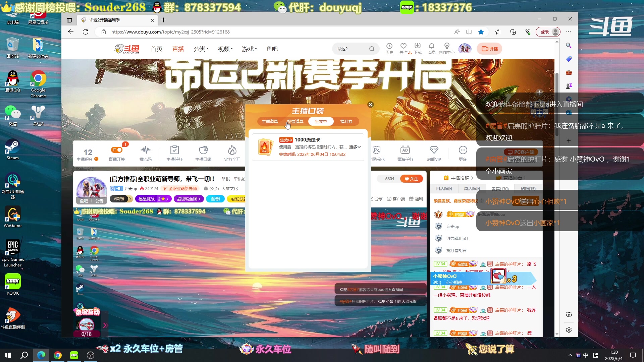Go to 首页 in site navigation
This screenshot has width=644, height=362.
pos(157,49)
